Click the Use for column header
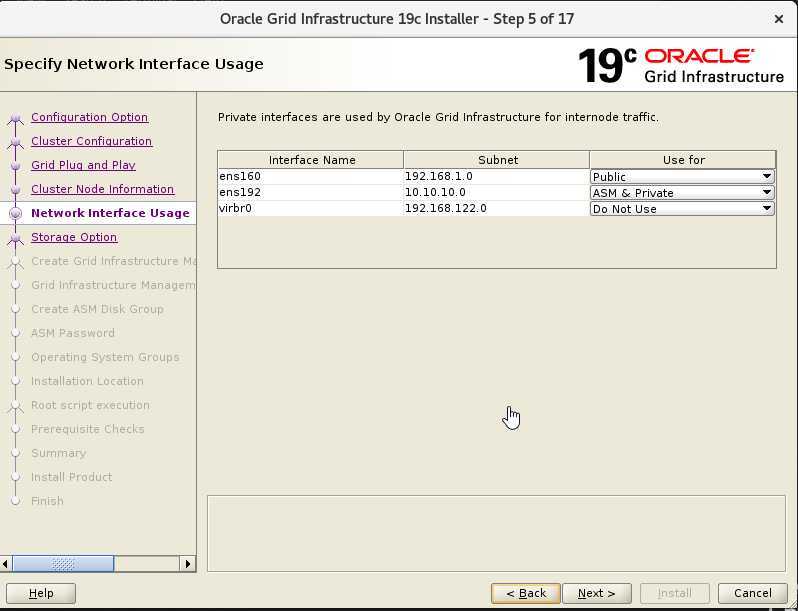Viewport: 798px width, 611px height. (683, 160)
